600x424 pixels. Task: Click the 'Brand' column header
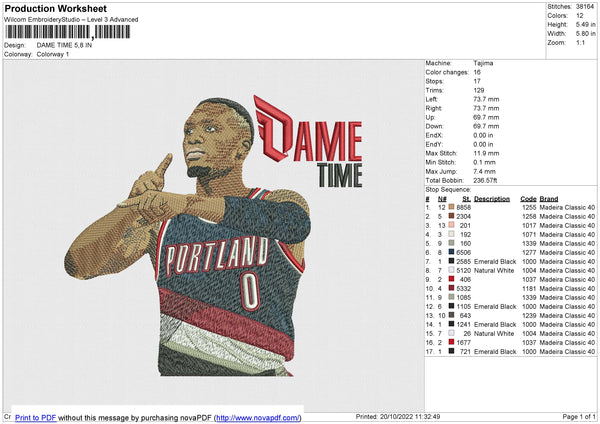pyautogui.click(x=549, y=199)
